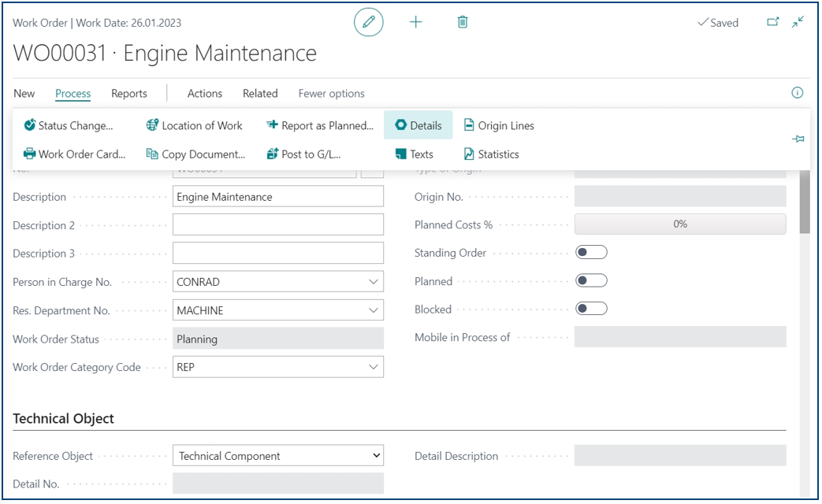Click the plus icon to create new
Image resolution: width=822 pixels, height=504 pixels.
coord(415,22)
